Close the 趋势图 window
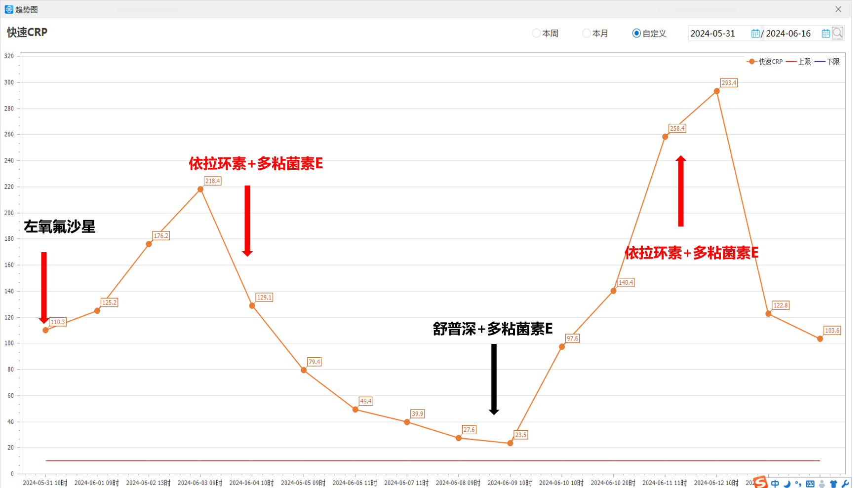Image resolution: width=868 pixels, height=488 pixels. [838, 9]
